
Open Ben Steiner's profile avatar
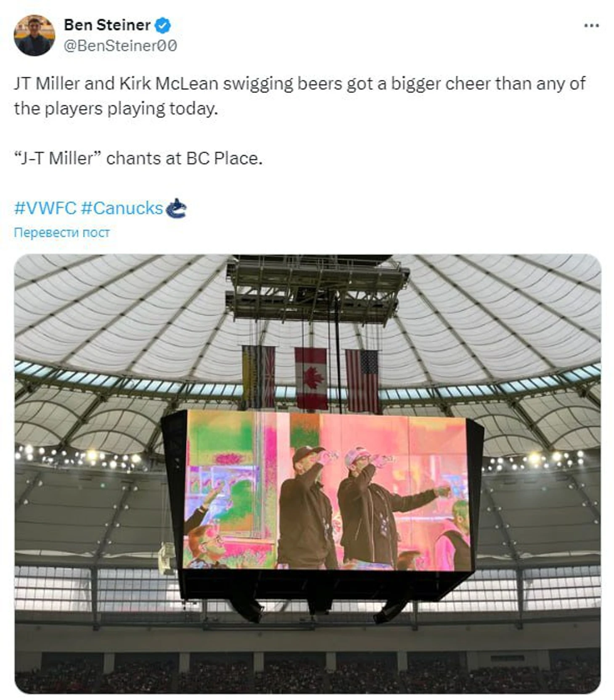[x=34, y=35]
